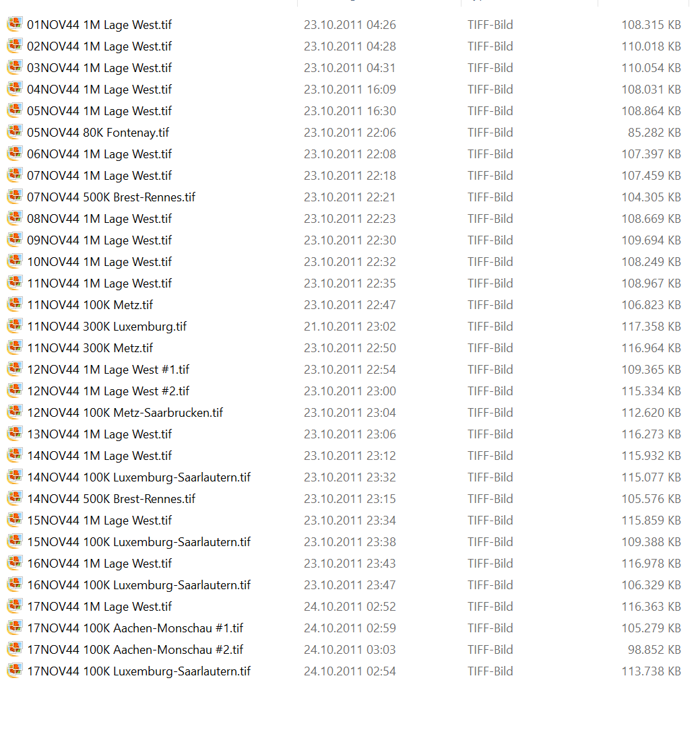Select the icon of 12NOV44 100K Metz-Saarbrucken.tif

pos(15,413)
